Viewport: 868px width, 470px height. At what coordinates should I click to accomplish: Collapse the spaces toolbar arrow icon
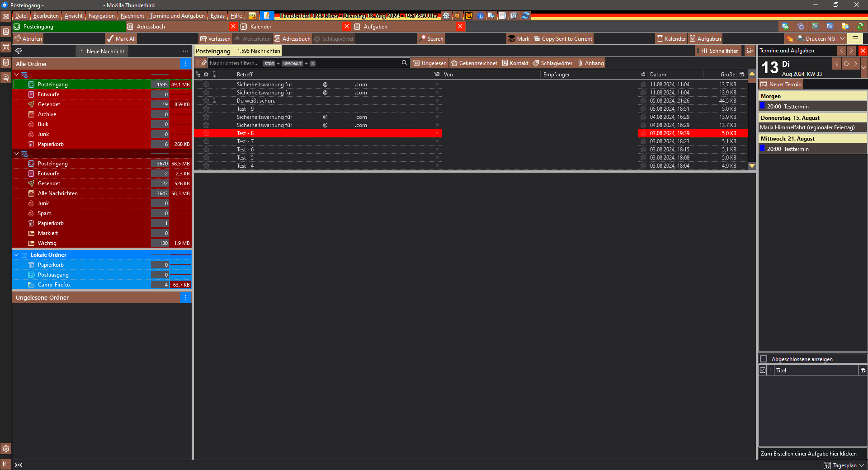6,464
